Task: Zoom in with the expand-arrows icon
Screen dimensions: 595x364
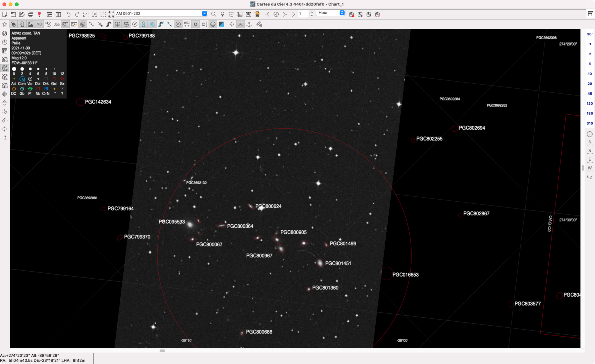Action: pos(86,14)
